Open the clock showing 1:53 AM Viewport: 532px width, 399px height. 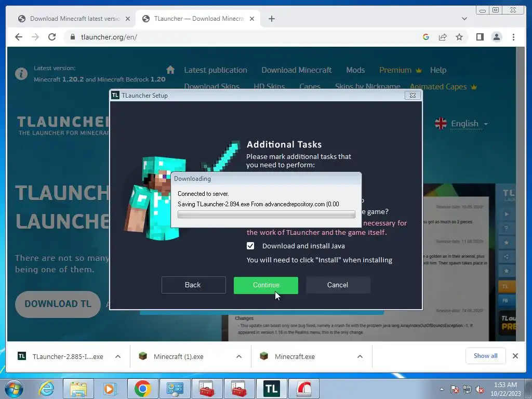click(506, 389)
